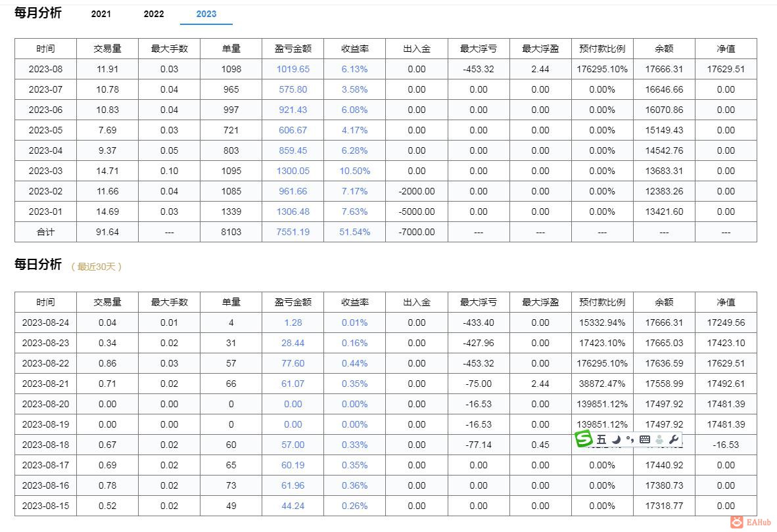Click daily profit 77.60 on 2023-08-22
Screen dimensions: 777x532
pos(293,363)
